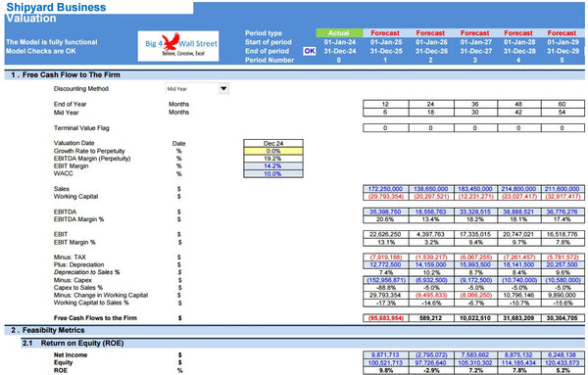Select Free Cash Flow value (95,683,954)
Viewport: 588px width, 375px height.
point(385,318)
